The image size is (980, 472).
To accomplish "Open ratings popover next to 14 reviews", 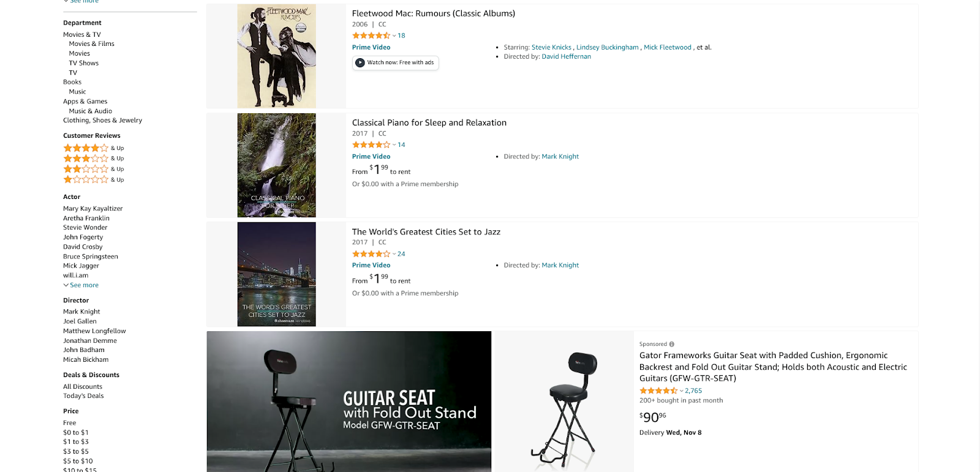I will 394,145.
